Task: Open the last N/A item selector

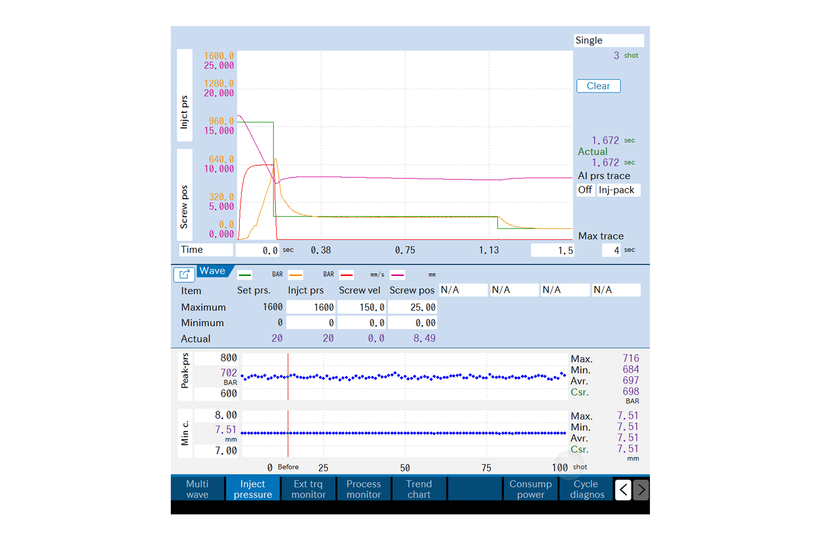Action: (x=615, y=290)
